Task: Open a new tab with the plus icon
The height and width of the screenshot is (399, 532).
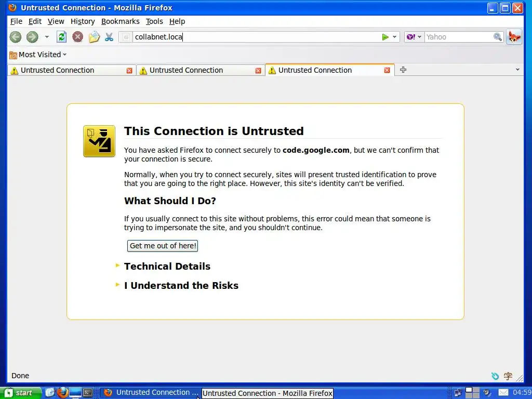Action: tap(403, 70)
